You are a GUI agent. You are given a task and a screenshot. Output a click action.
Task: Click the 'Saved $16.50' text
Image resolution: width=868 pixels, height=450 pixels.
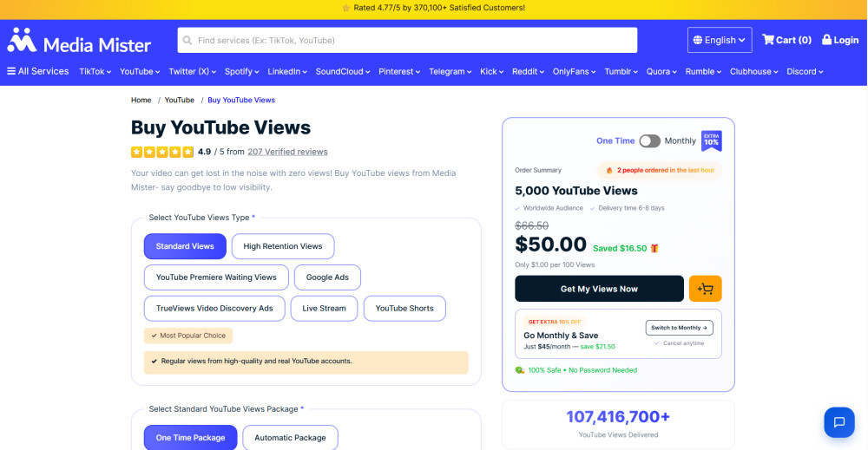point(620,249)
